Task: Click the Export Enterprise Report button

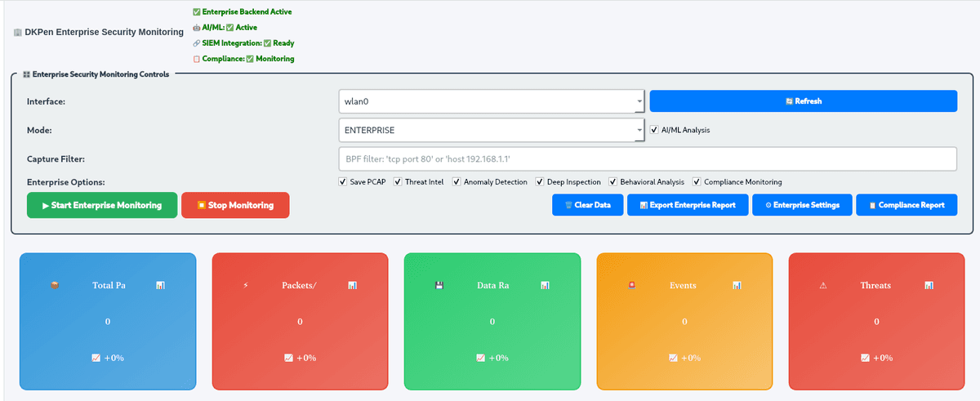Action: tap(687, 205)
